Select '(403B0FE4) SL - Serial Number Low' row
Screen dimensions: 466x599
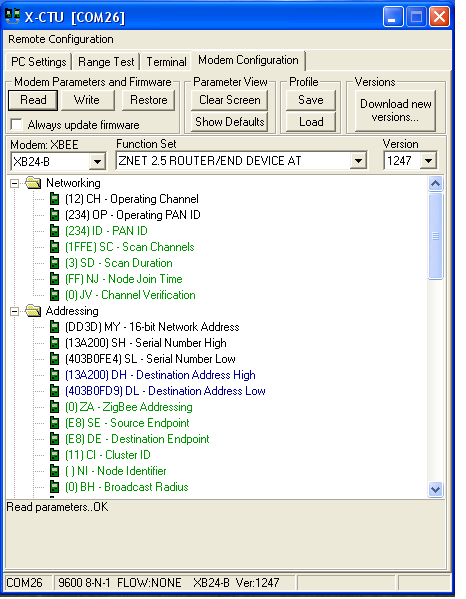point(150,359)
